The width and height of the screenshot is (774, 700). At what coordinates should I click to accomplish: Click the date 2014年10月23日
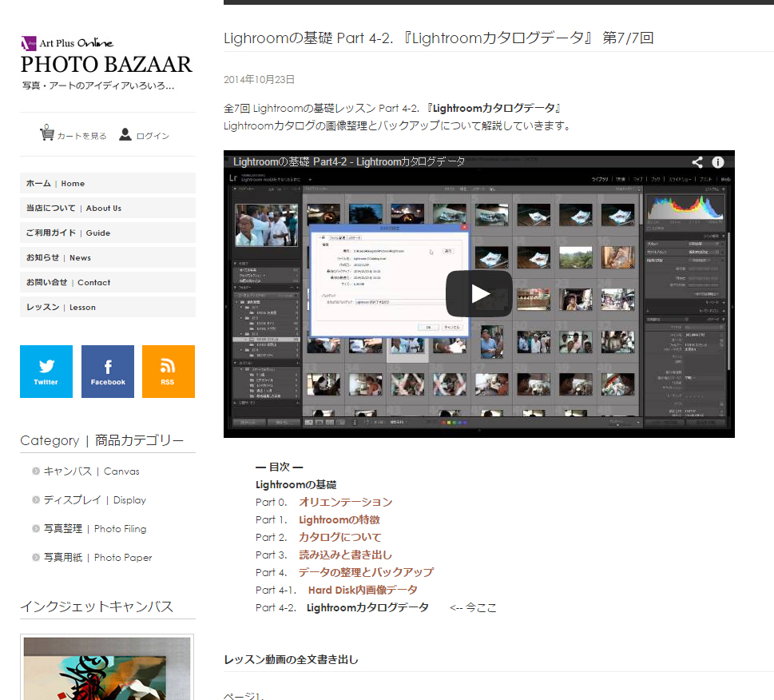259,79
